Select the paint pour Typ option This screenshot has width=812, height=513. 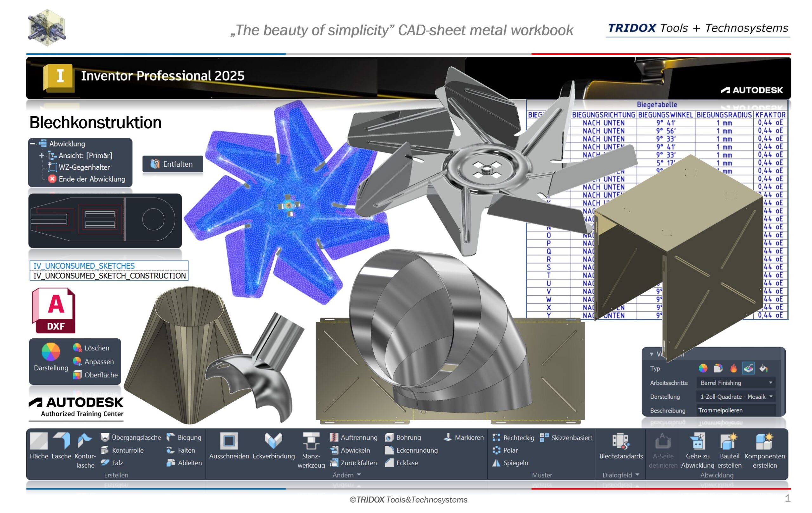pos(763,368)
